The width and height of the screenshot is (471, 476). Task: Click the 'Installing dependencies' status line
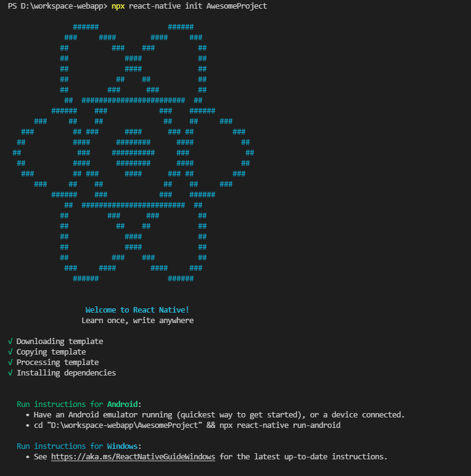66,373
